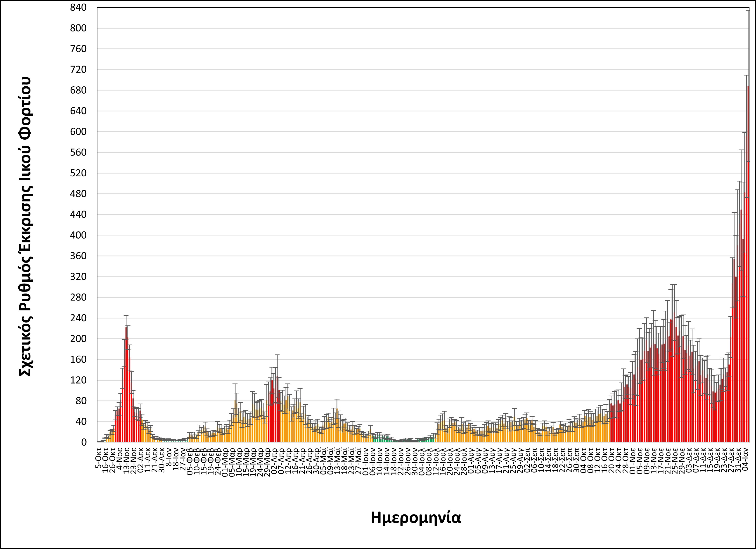Click the '5-Οκτ' first date label
Viewport: 756px width, 549px height.
[98, 458]
